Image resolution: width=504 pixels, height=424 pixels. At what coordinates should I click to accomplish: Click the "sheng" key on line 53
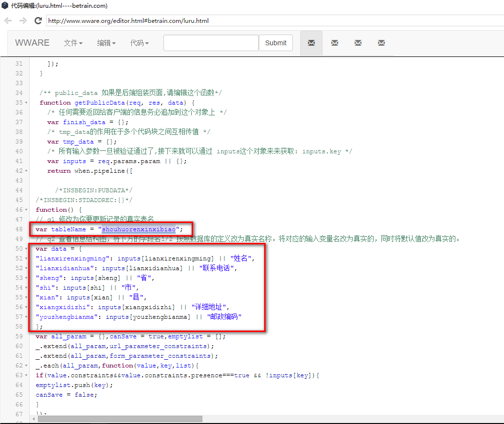[x=49, y=278]
